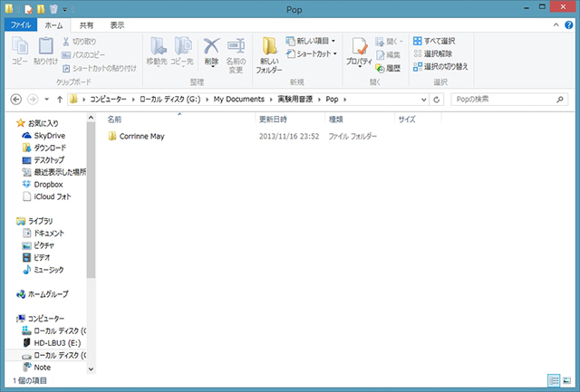Image resolution: width=580 pixels, height=392 pixels.
Task: Click 選択解除 (Select none)
Action: click(433, 54)
